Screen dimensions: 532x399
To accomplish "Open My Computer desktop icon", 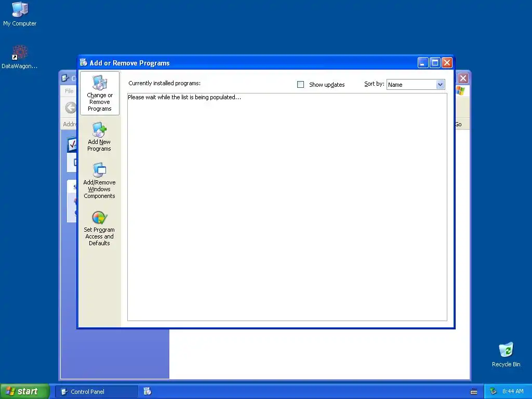I will [20, 14].
